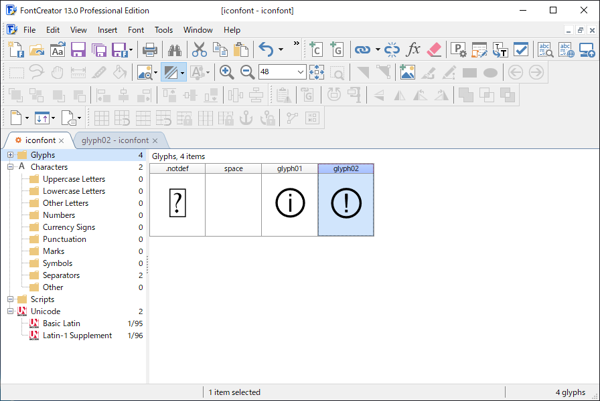The height and width of the screenshot is (401, 600).
Task: Open the validate font checkmark icon
Action: click(521, 50)
